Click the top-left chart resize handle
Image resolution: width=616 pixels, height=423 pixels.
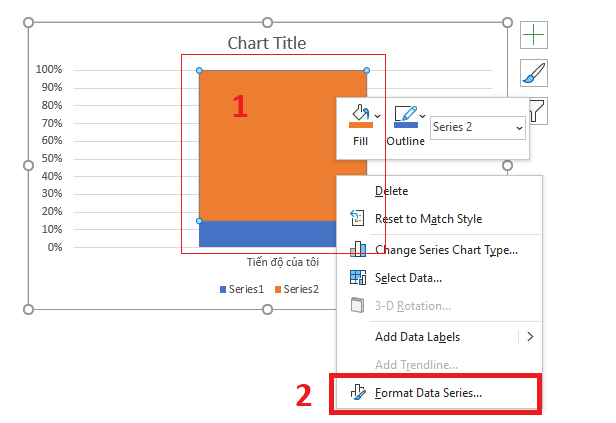point(28,22)
